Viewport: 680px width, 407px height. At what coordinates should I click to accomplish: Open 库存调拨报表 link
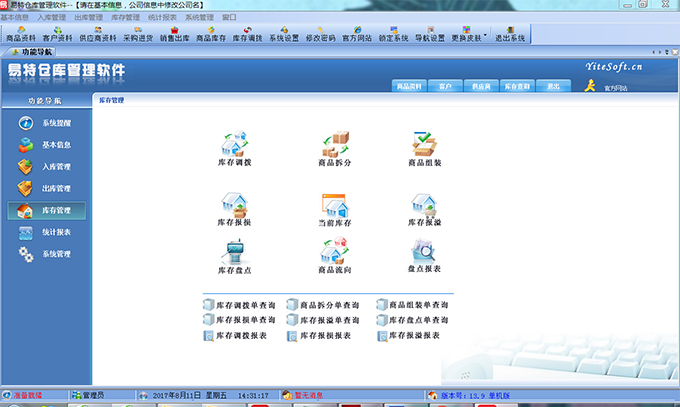[235, 335]
